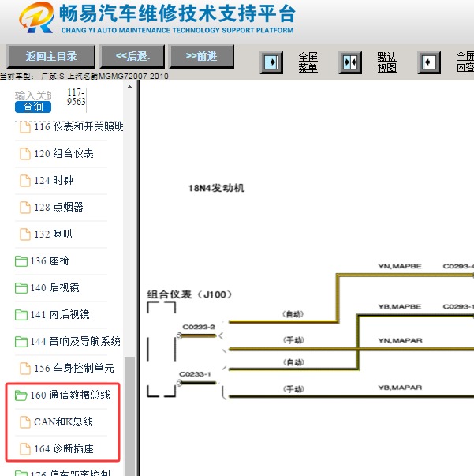Open the 120 组合仪表 entry
The image size is (474, 476).
click(x=64, y=153)
